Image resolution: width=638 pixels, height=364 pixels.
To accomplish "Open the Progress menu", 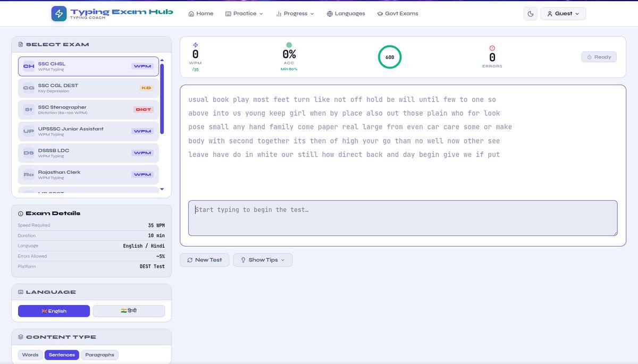I will click(295, 14).
